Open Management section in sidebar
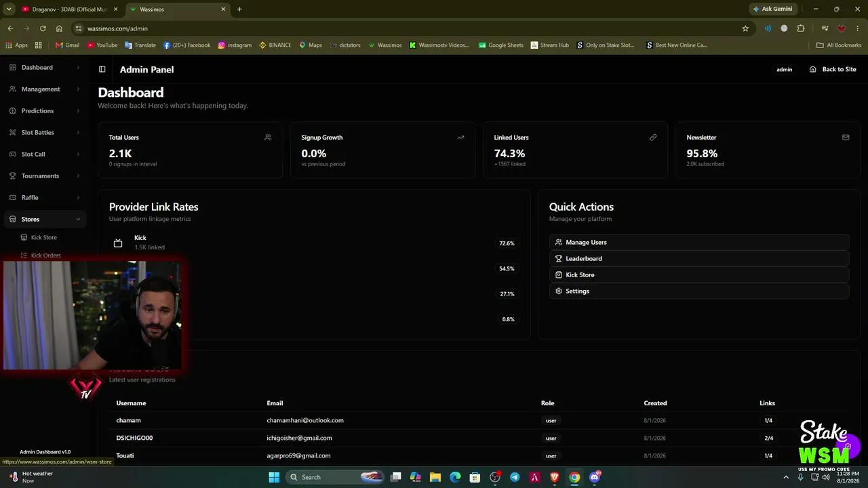The width and height of the screenshot is (868, 488). pyautogui.click(x=41, y=89)
